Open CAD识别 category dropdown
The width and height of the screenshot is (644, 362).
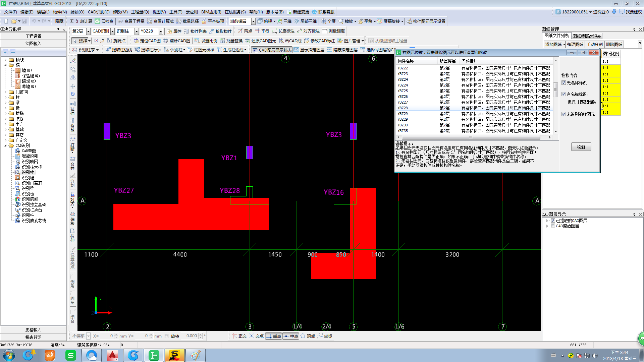point(113,31)
